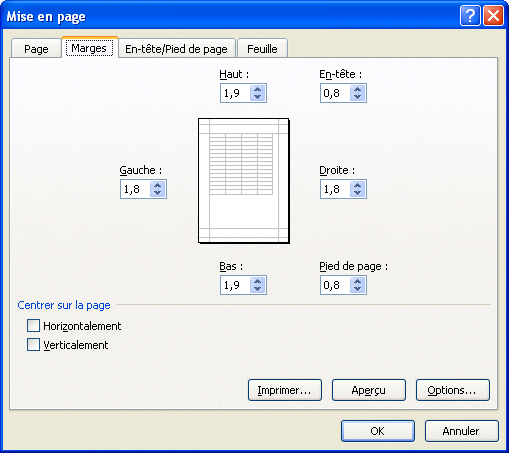This screenshot has width=509, height=453.
Task: Click the Imprimer... button
Action: tap(285, 390)
